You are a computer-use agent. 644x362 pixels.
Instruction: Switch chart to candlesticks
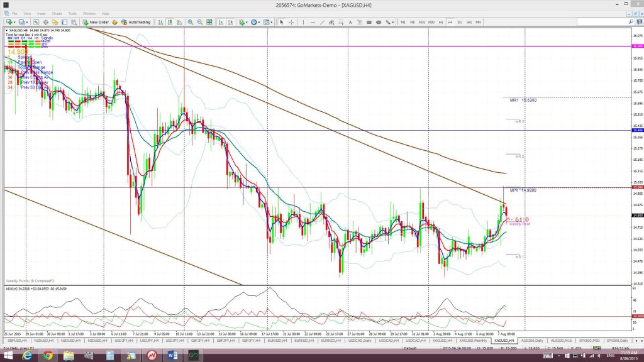tap(170, 22)
